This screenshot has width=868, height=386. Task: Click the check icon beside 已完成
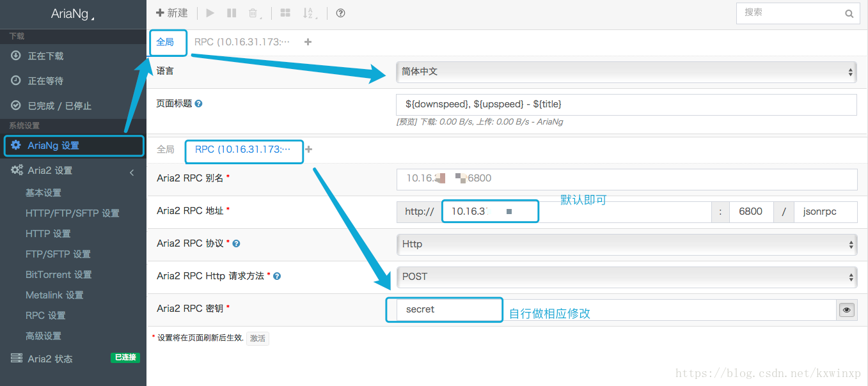tap(16, 105)
